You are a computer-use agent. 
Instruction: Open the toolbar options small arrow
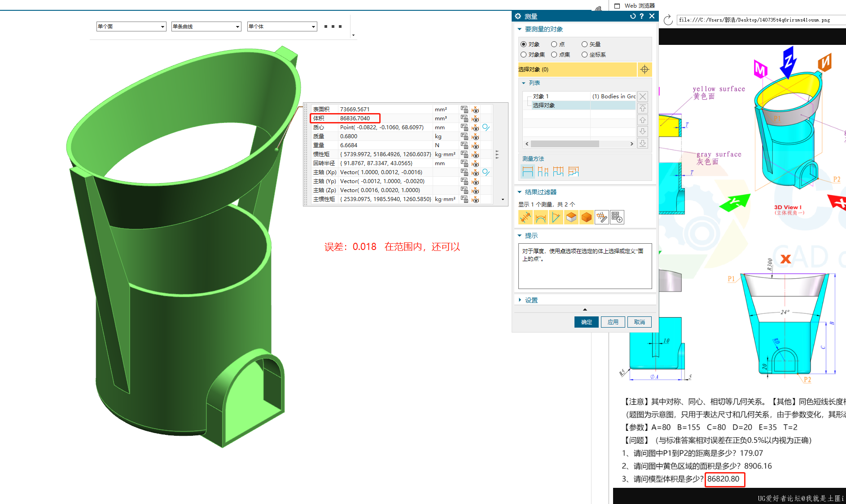tap(354, 35)
